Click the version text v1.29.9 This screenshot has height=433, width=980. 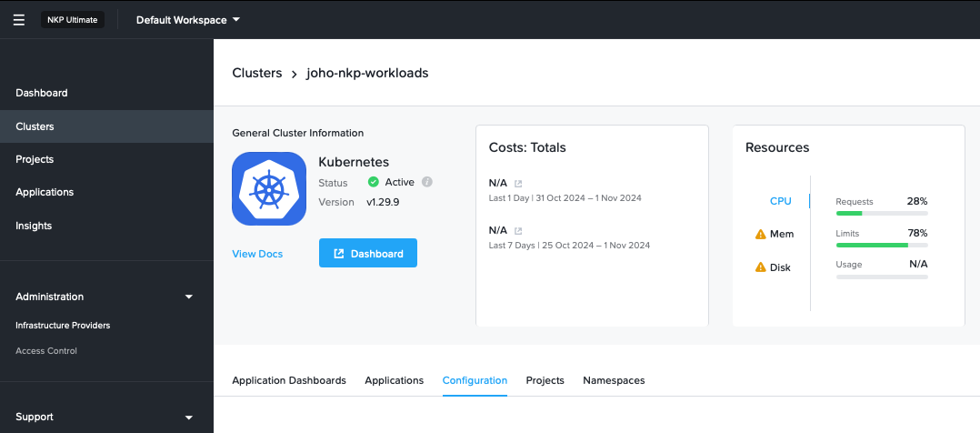[x=383, y=202]
